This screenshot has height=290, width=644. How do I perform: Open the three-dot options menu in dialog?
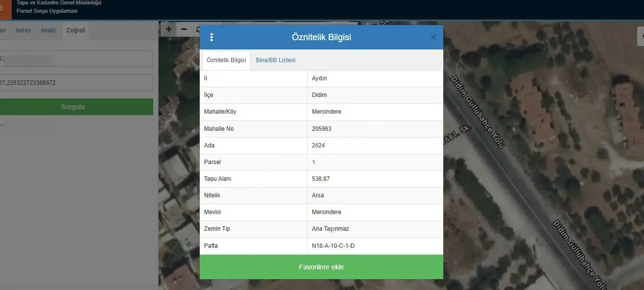click(x=211, y=37)
